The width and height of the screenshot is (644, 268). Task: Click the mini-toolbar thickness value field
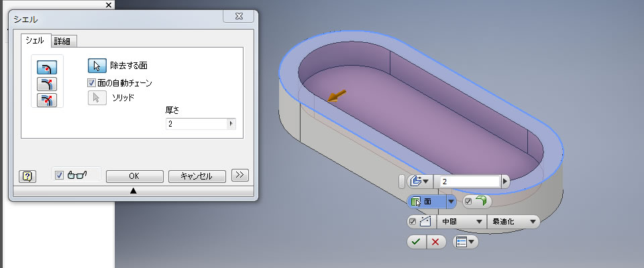[x=470, y=182]
